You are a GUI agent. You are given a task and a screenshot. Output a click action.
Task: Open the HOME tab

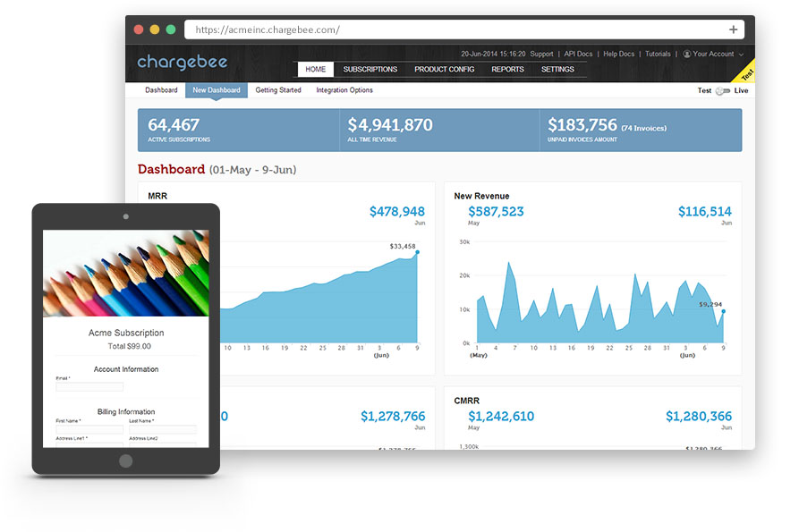(316, 69)
